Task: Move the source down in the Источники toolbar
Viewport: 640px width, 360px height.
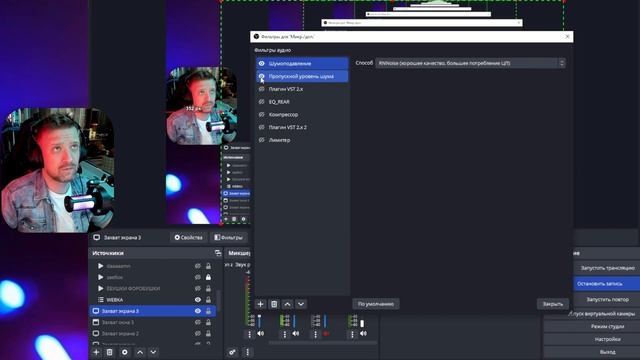Action: pos(153,352)
